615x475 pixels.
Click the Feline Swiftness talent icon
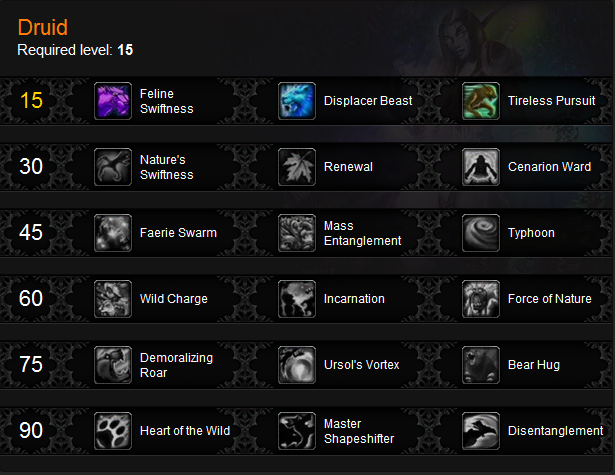point(113,101)
